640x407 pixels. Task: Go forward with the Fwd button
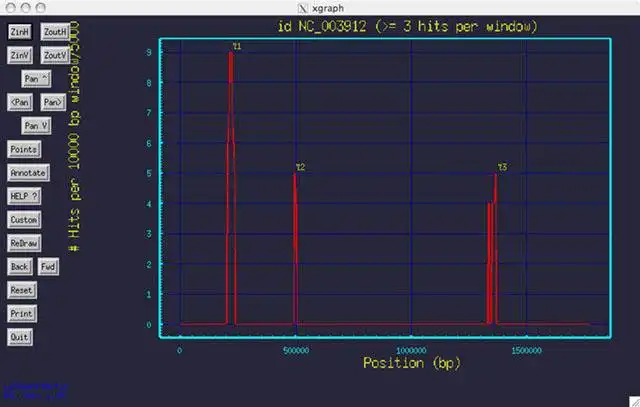[x=48, y=267]
